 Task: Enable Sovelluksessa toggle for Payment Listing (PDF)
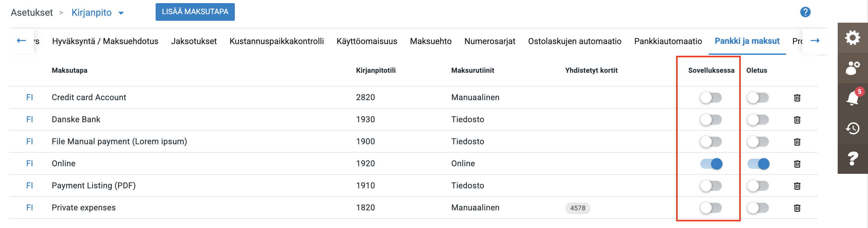click(710, 185)
